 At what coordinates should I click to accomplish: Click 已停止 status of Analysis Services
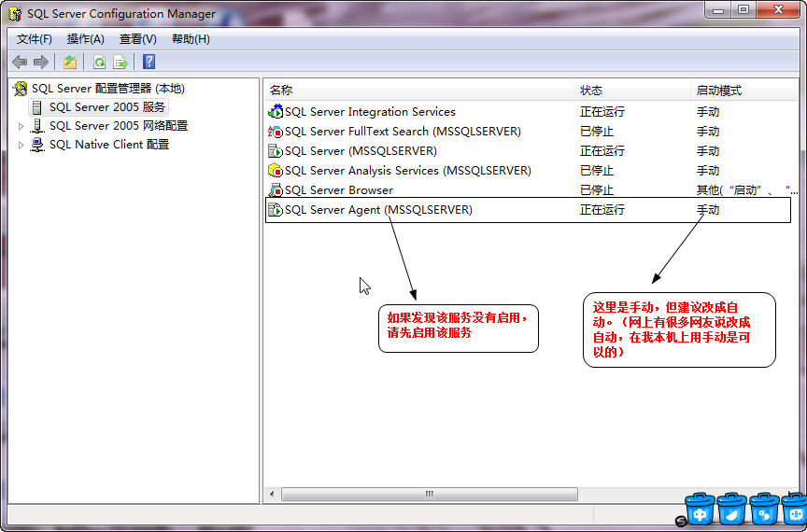pos(597,170)
